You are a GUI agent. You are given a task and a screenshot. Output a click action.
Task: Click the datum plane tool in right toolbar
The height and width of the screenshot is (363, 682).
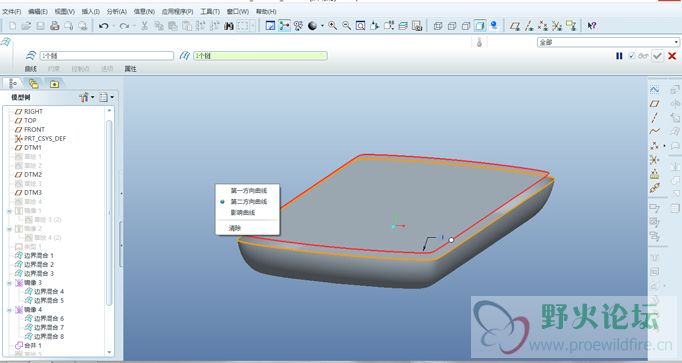coord(655,103)
